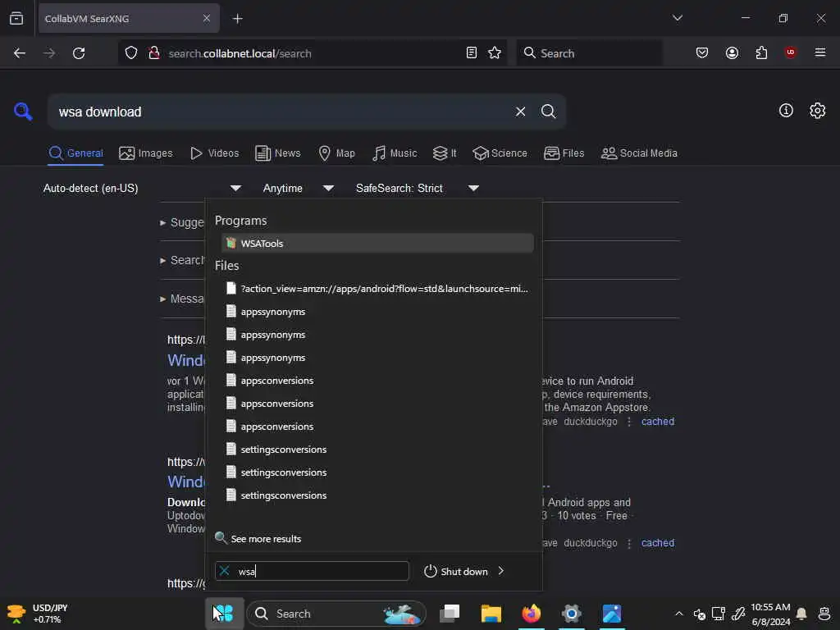Toggle reader view in address bar

tap(472, 52)
